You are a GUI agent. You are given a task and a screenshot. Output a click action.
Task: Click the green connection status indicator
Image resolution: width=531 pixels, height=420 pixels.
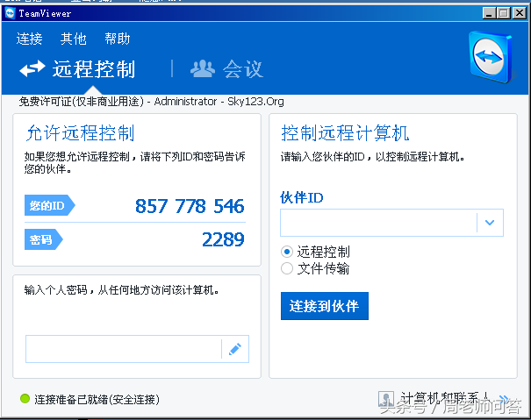(x=25, y=399)
